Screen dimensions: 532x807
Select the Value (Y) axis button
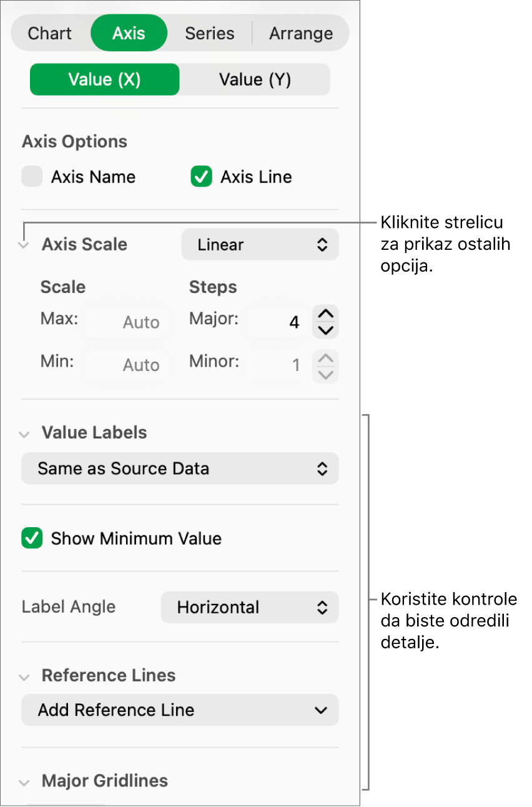pos(255,80)
